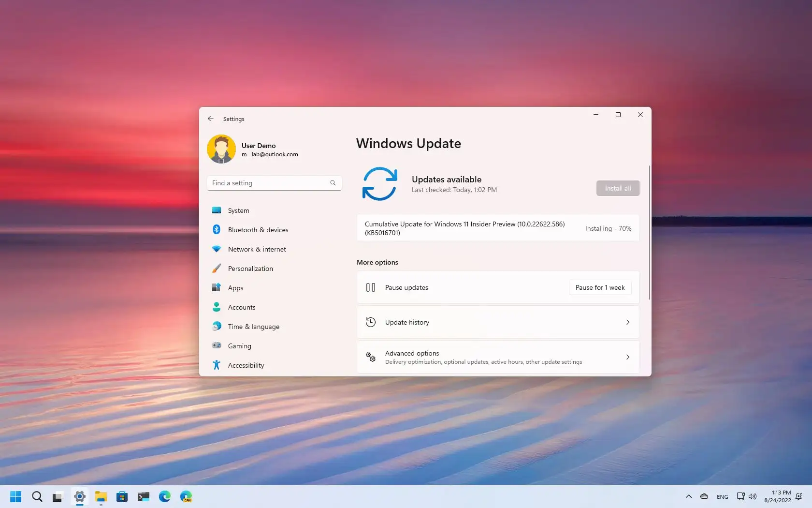Expand Advanced options chevron
The height and width of the screenshot is (508, 812).
coord(628,357)
